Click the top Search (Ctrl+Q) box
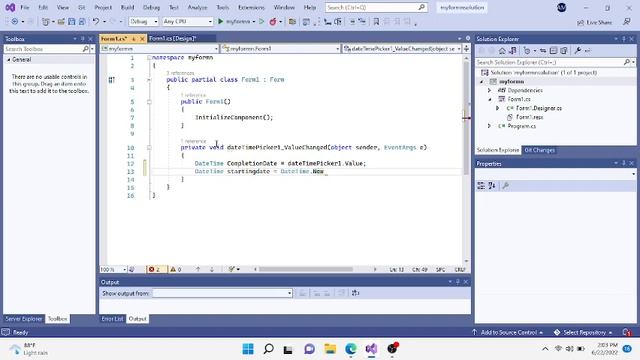The height and width of the screenshot is (360, 640). point(376,7)
